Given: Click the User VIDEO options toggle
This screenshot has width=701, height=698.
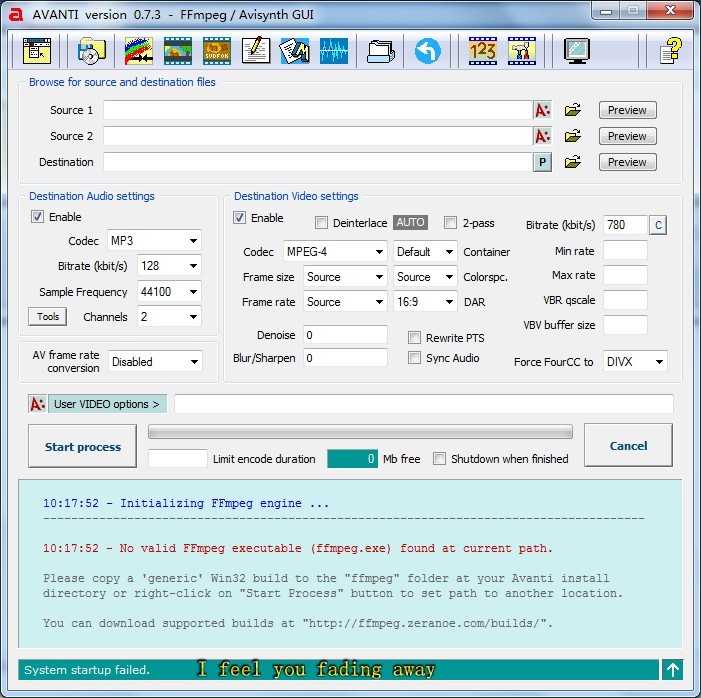Looking at the screenshot, I should (x=108, y=404).
